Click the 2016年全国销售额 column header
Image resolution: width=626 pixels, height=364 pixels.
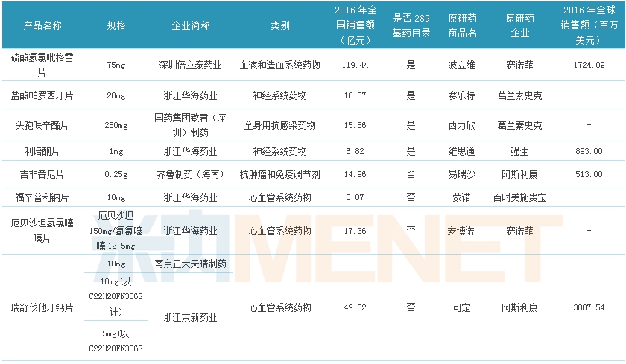pyautogui.click(x=355, y=25)
